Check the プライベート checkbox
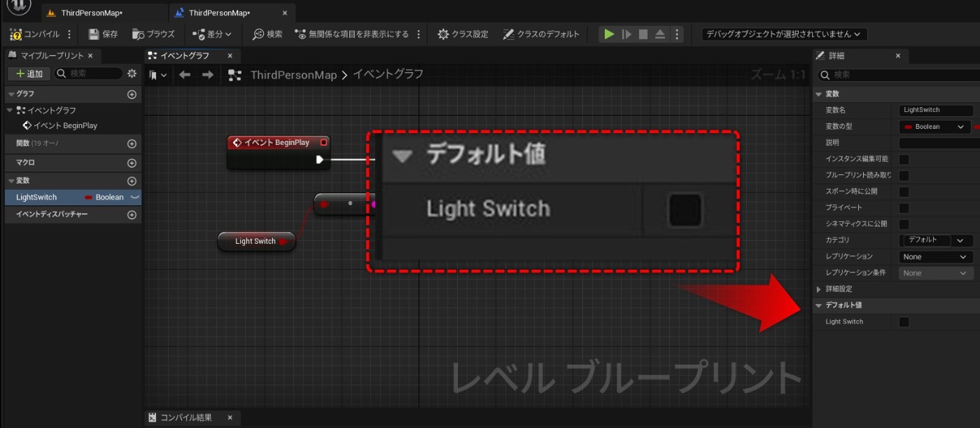 coord(904,207)
